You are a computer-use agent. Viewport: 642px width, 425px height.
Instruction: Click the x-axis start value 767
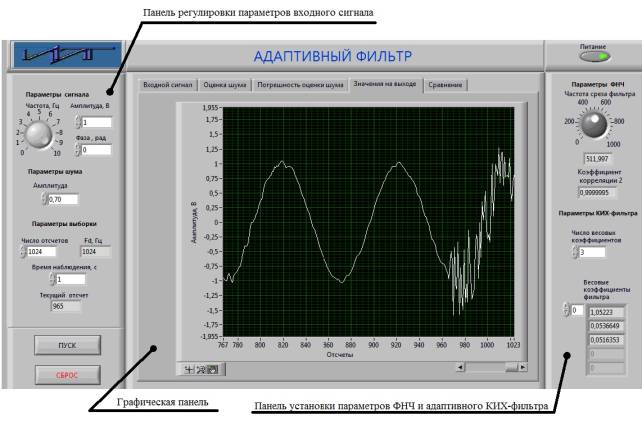click(223, 345)
